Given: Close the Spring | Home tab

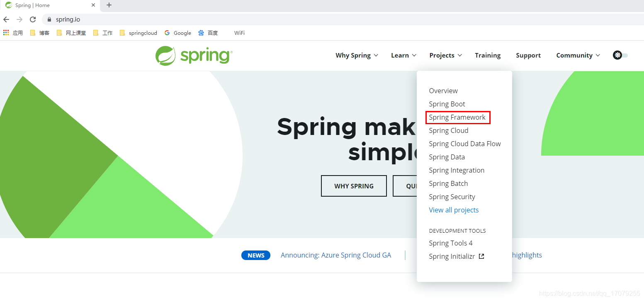Looking at the screenshot, I should tap(93, 5).
